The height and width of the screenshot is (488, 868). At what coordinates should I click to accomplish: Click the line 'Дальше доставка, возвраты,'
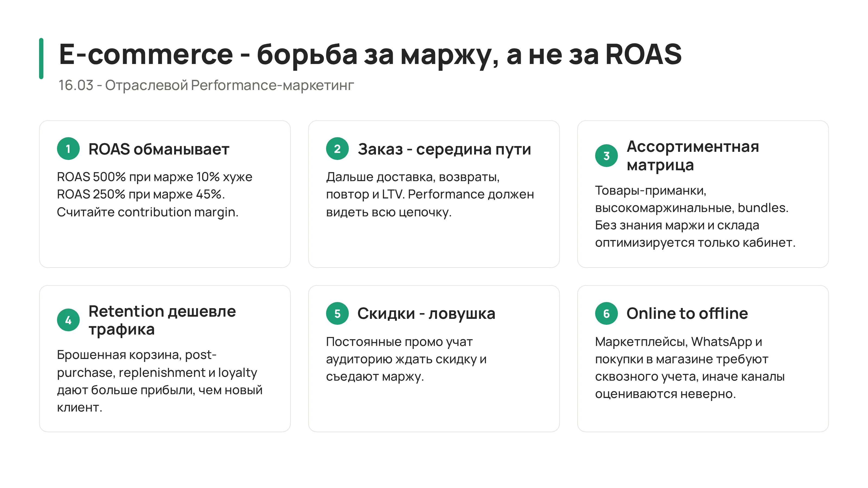pos(413,177)
